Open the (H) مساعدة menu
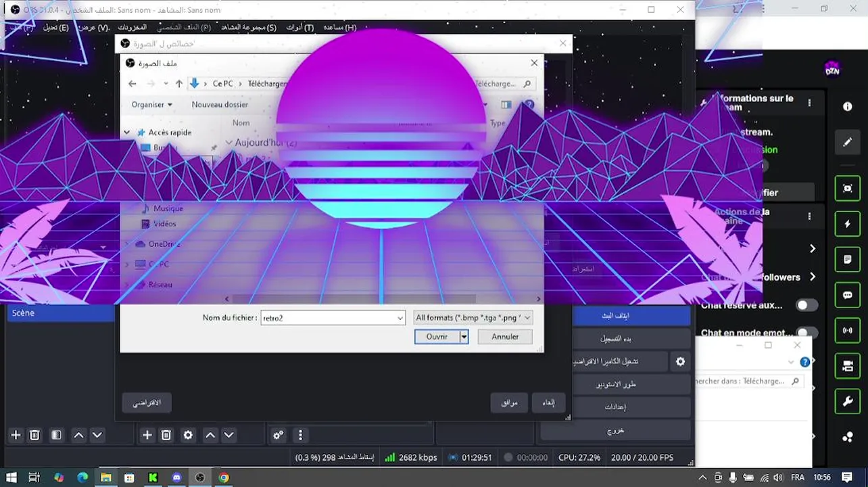 pos(339,27)
